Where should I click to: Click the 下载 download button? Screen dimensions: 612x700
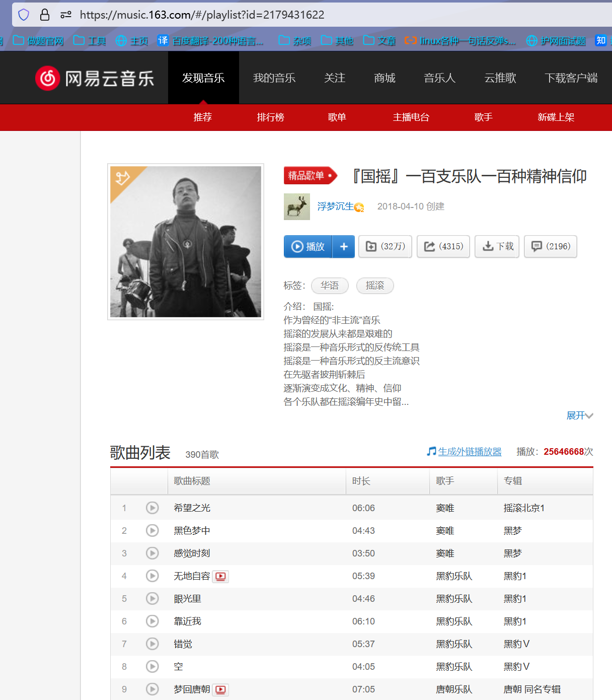pyautogui.click(x=497, y=246)
